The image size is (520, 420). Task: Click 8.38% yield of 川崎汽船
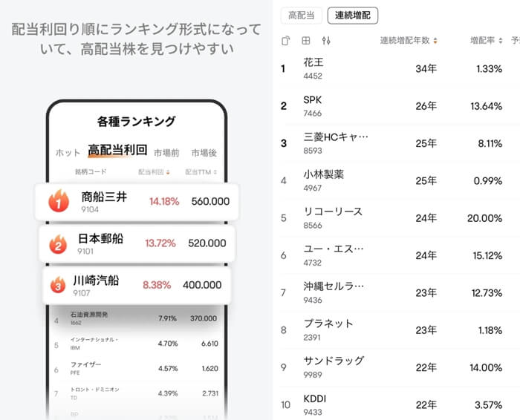157,285
